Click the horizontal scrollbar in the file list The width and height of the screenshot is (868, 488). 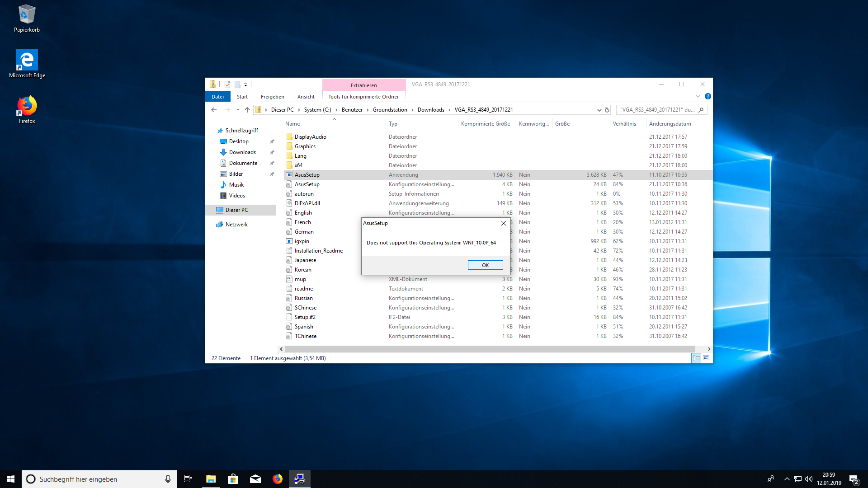pyautogui.click(x=488, y=349)
